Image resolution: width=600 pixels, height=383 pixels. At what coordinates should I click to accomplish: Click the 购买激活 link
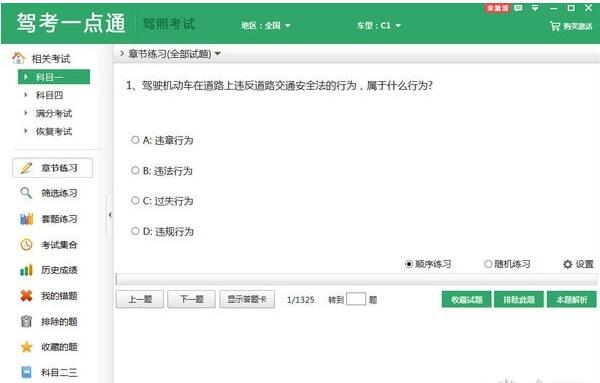(x=577, y=26)
